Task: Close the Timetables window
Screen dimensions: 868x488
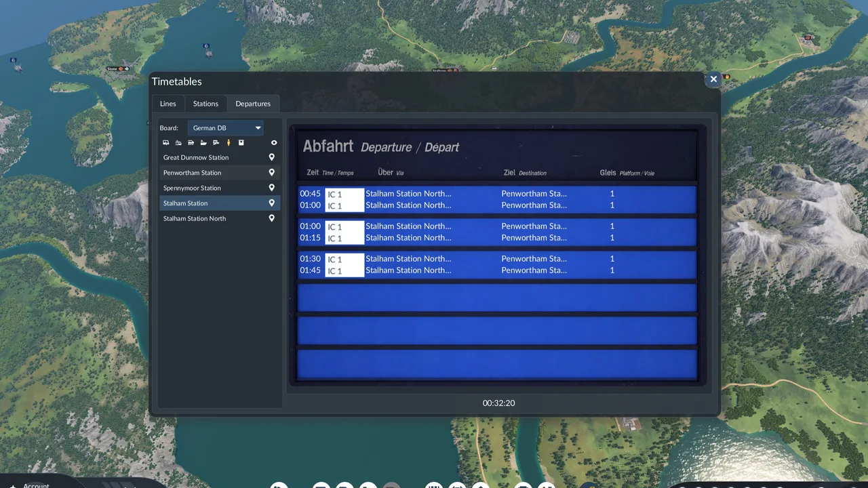Action: tap(713, 79)
